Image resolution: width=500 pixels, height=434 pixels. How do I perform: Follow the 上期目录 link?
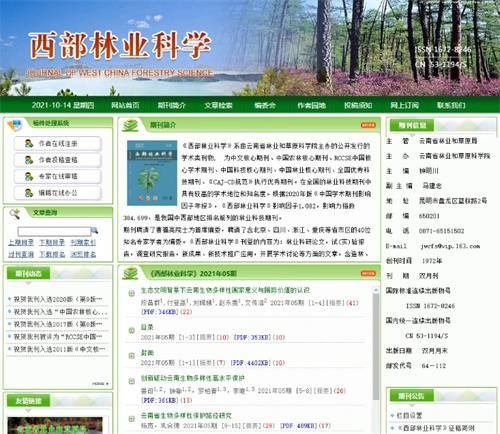point(21,242)
